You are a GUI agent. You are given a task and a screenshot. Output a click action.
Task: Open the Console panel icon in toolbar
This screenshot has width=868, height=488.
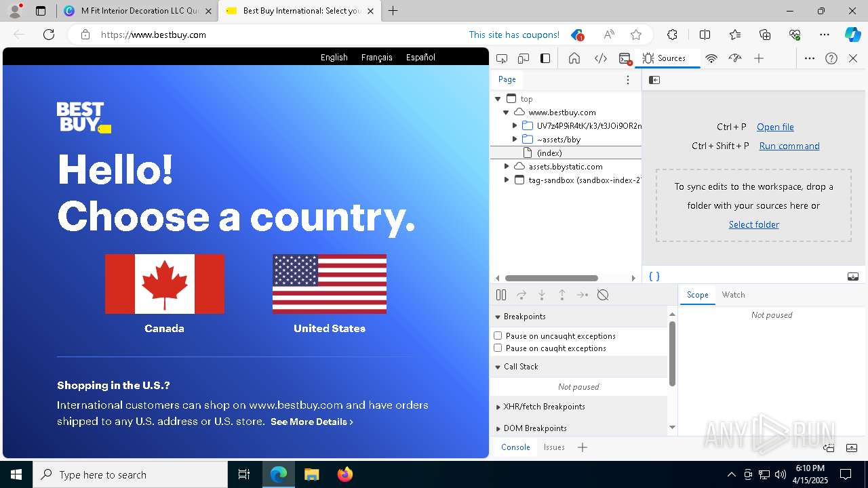625,58
